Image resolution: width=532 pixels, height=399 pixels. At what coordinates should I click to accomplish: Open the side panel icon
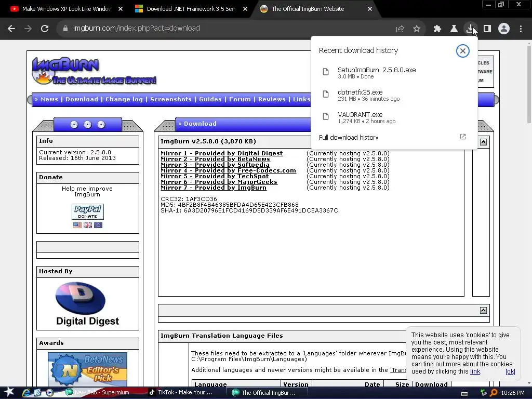tap(487, 29)
